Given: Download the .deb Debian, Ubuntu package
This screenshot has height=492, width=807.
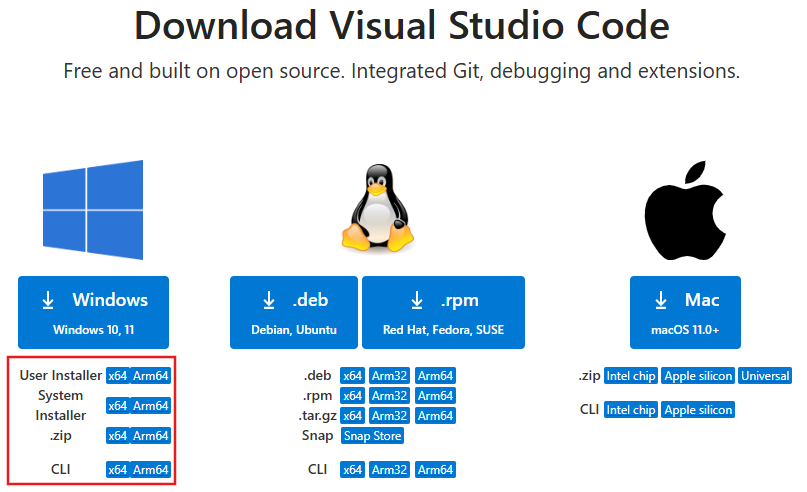Looking at the screenshot, I should click(x=294, y=311).
